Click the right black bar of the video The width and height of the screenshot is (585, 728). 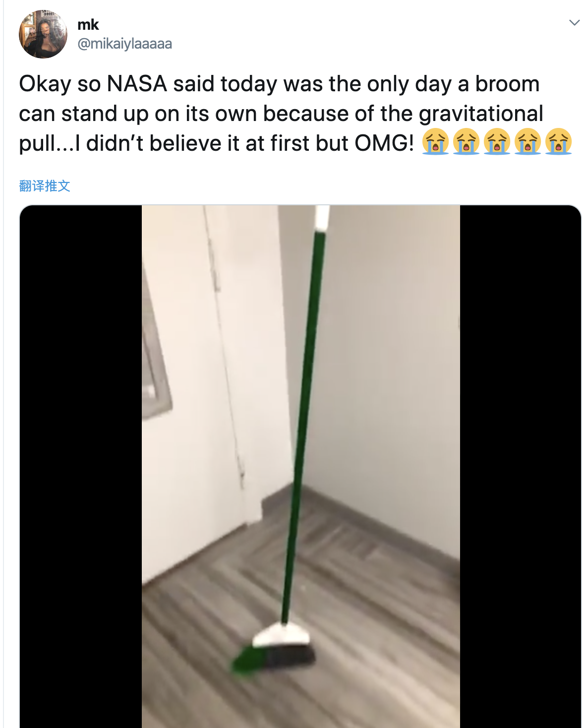(x=520, y=466)
